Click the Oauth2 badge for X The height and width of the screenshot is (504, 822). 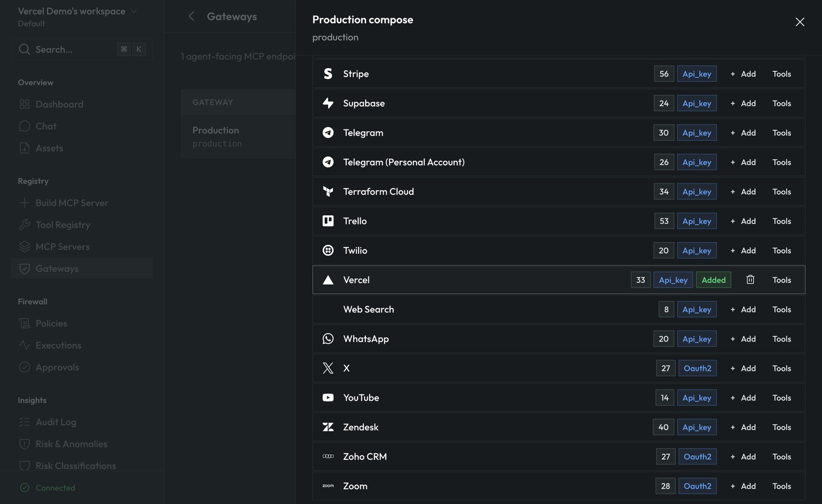coord(697,368)
